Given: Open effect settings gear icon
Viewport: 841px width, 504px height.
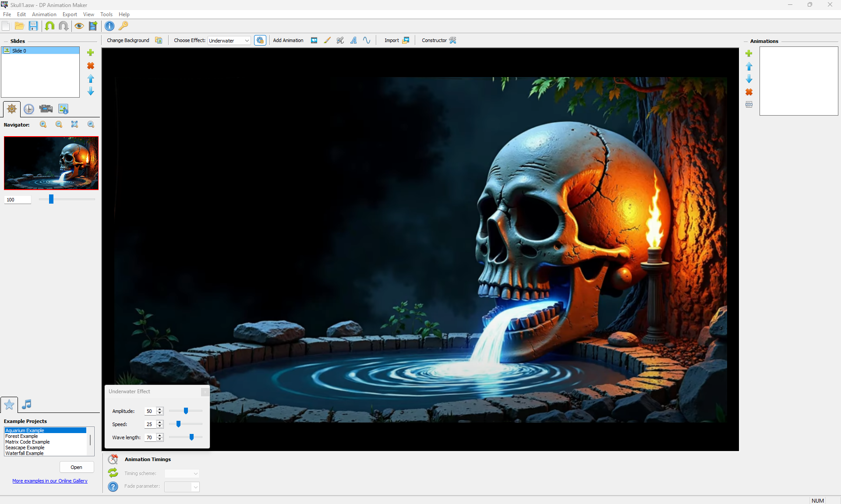Looking at the screenshot, I should (260, 40).
